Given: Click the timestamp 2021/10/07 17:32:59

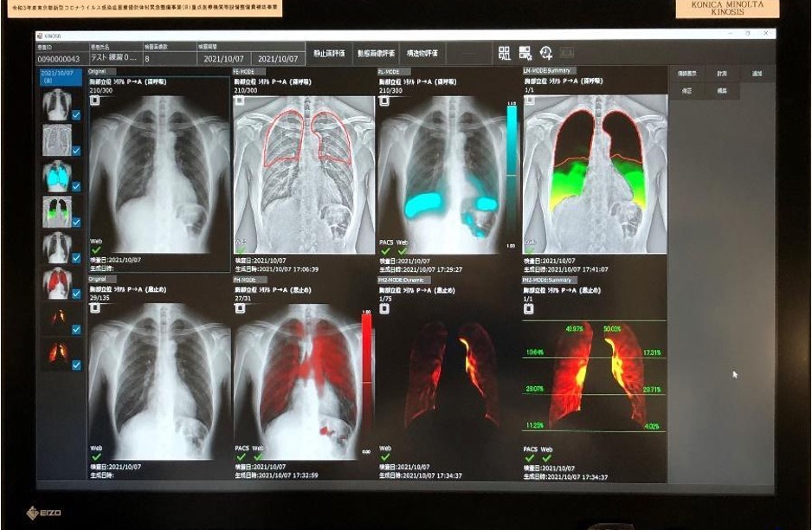Looking at the screenshot, I should pos(288,475).
